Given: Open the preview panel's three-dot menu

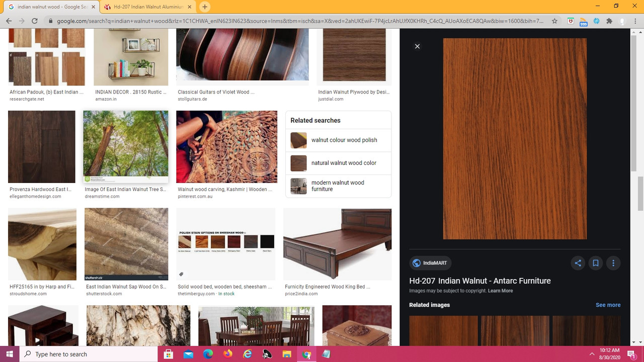Looking at the screenshot, I should click(613, 263).
